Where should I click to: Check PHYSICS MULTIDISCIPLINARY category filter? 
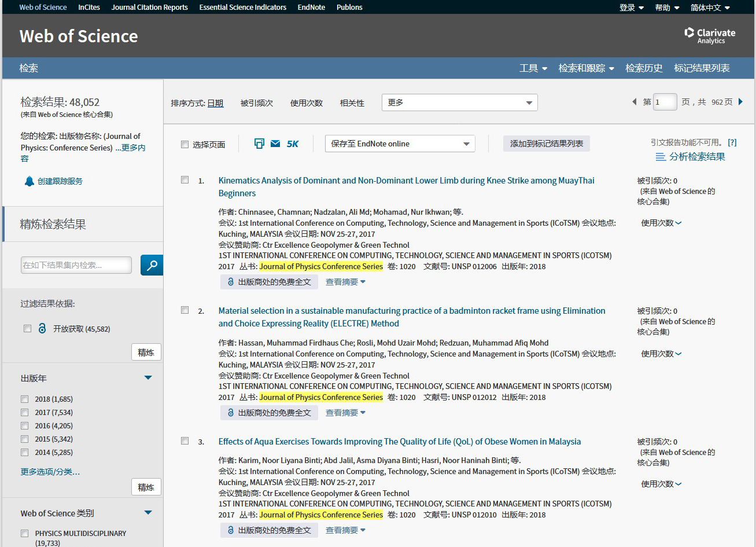tap(25, 534)
